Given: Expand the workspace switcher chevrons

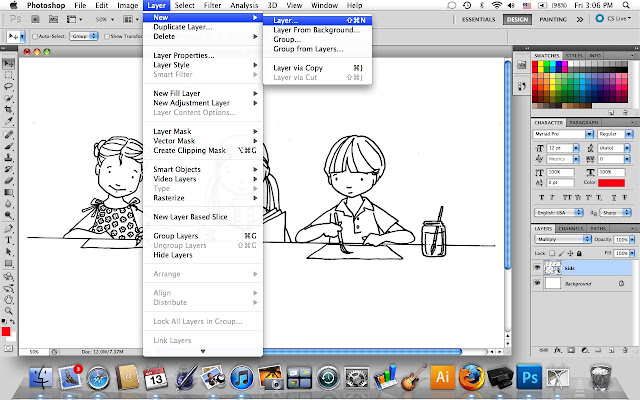Looking at the screenshot, I should 580,19.
